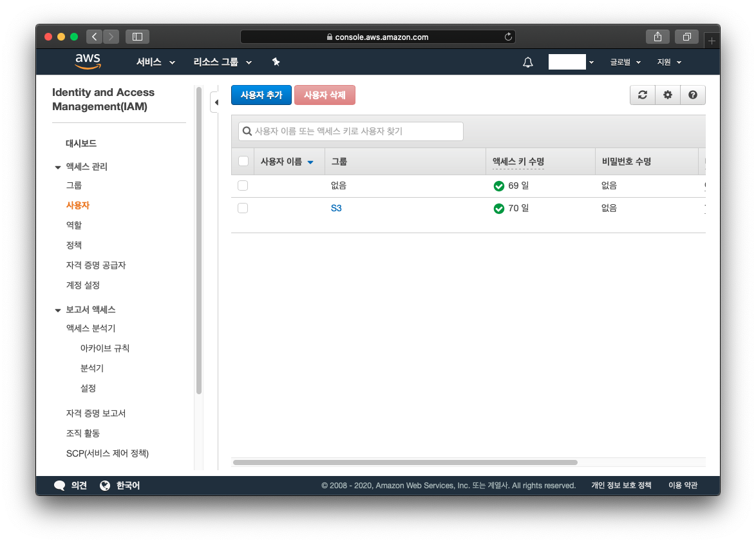756x543 pixels.
Task: Select the first user row checkbox
Action: 243,186
